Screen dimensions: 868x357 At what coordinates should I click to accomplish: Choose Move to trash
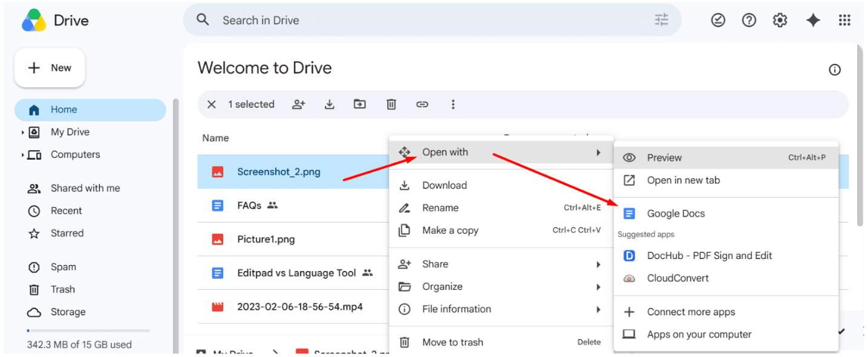point(501,342)
